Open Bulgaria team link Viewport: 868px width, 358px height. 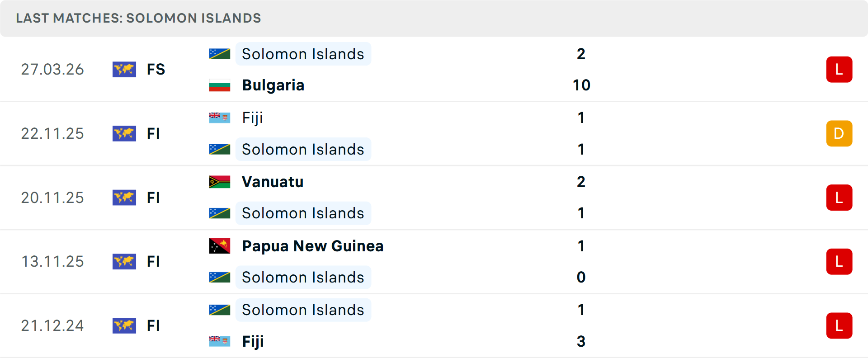point(273,85)
